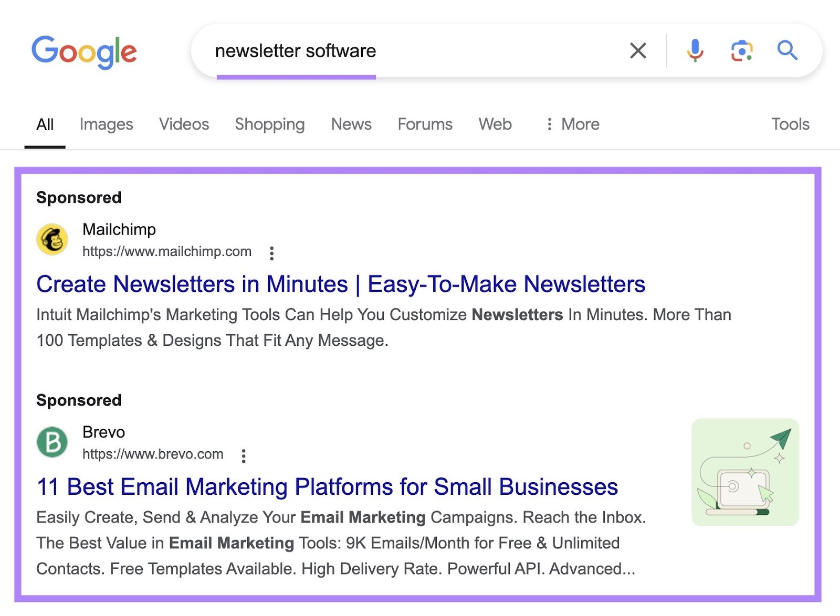Viewport: 840px width, 616px height.
Task: Click the magnifying glass search icon
Action: (786, 51)
